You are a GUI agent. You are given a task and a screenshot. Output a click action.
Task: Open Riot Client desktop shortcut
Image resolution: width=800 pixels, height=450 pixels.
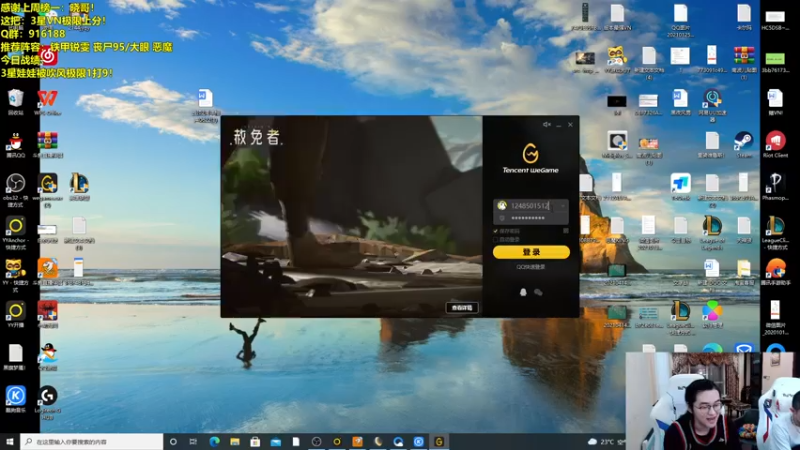click(775, 145)
